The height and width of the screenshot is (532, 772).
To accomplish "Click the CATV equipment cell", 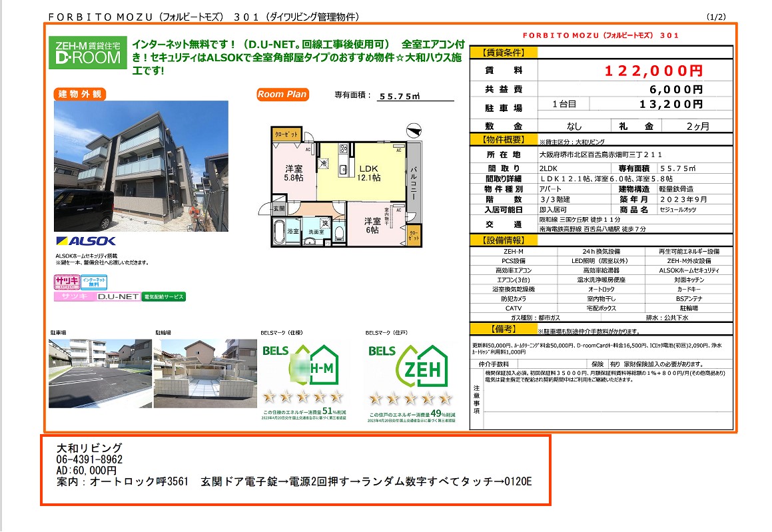I will [514, 308].
